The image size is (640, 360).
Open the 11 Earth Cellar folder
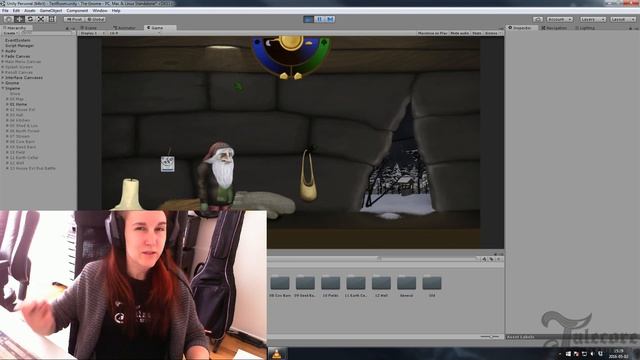(x=356, y=286)
